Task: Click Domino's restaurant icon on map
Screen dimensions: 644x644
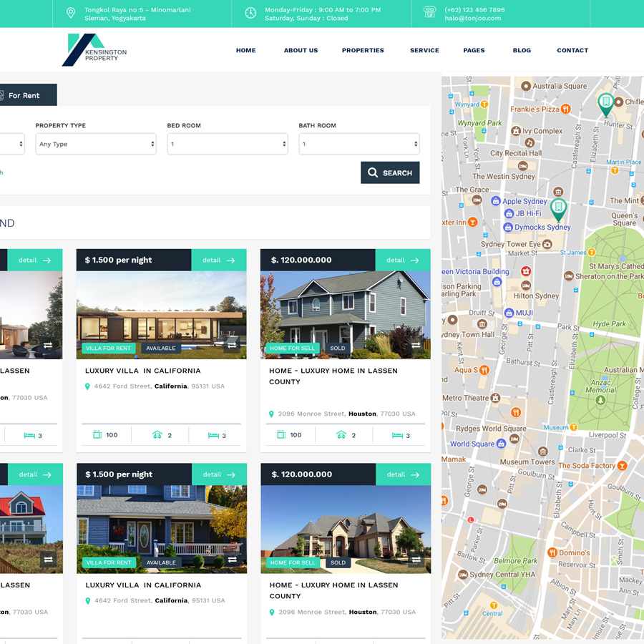Action: coord(552,552)
